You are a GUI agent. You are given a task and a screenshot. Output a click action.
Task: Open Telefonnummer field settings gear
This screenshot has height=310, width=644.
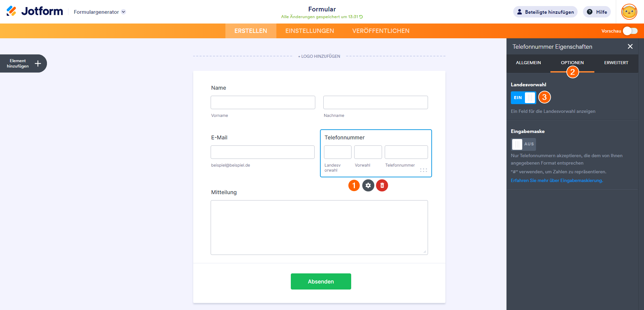click(368, 185)
